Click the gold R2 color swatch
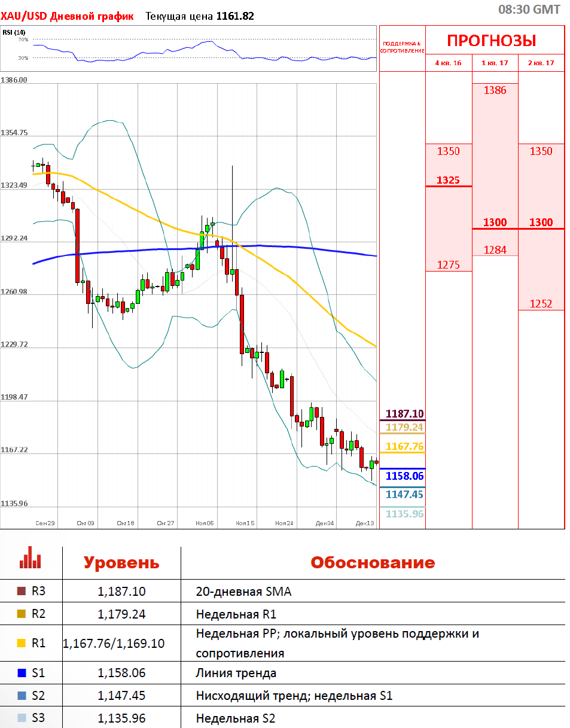Screen dimensions: 570x728 pyautogui.click(x=22, y=614)
